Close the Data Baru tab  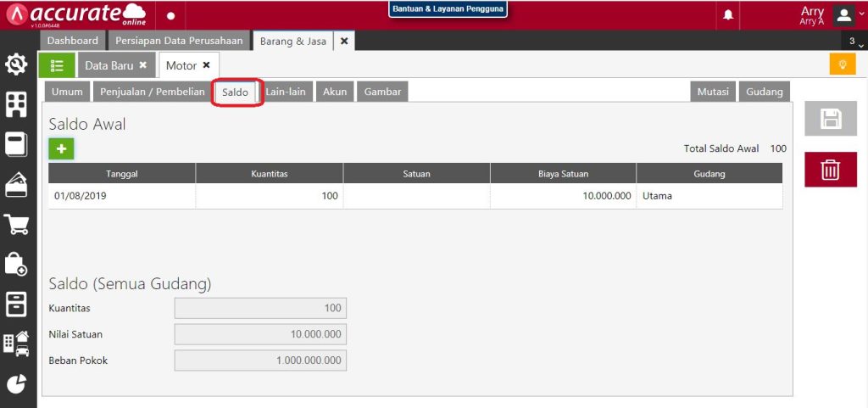pyautogui.click(x=142, y=65)
